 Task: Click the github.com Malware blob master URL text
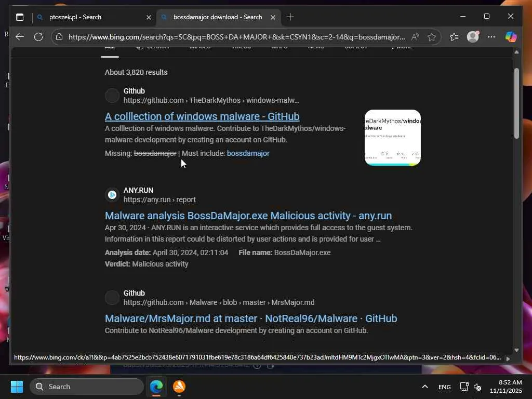219,302
